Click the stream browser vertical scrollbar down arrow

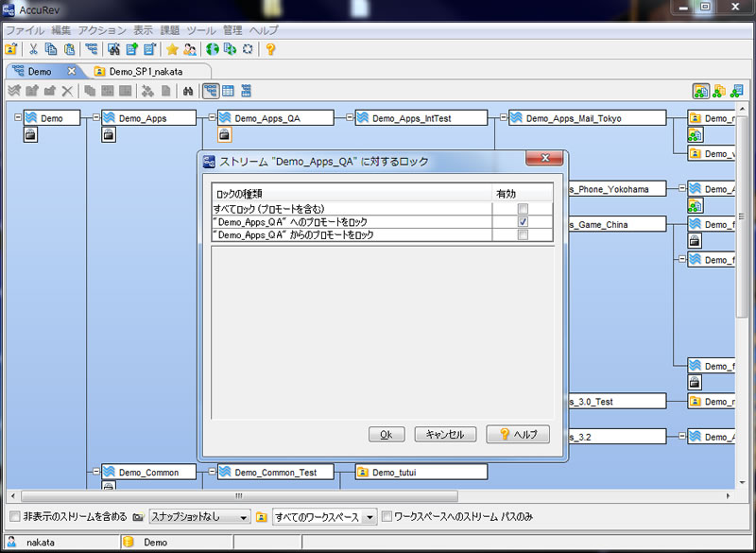pyautogui.click(x=742, y=482)
